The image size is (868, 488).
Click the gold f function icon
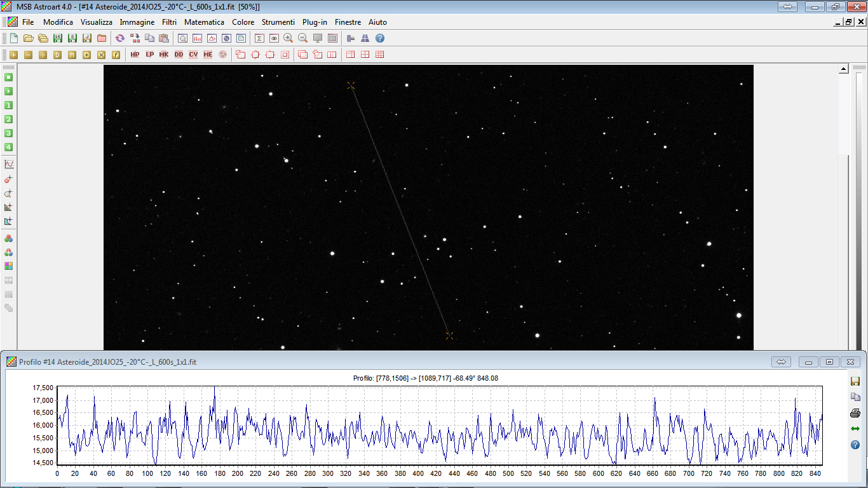coord(116,55)
